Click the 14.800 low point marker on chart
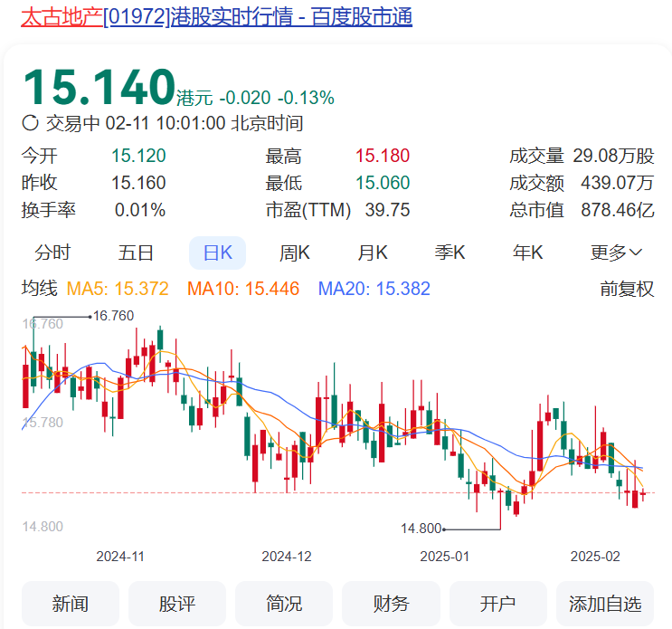Image resolution: width=672 pixels, height=629 pixels. [x=421, y=529]
